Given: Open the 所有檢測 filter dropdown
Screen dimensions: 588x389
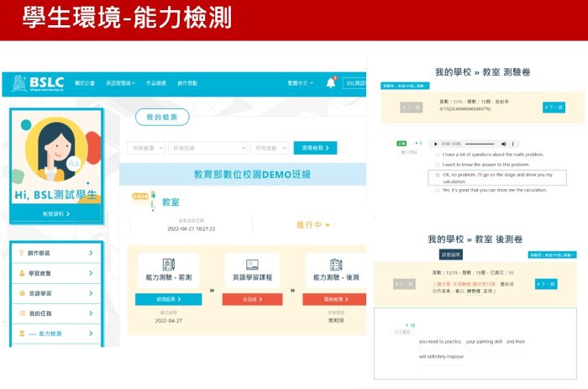Looking at the screenshot, I should 145,148.
